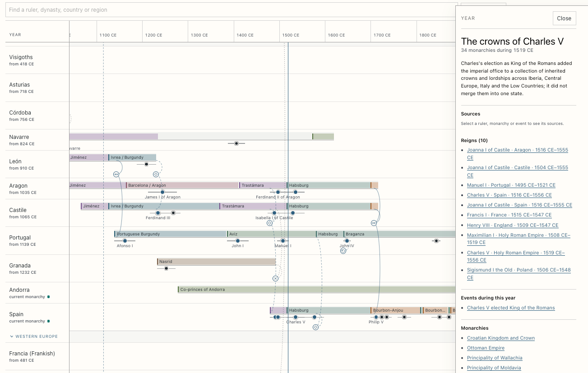The width and height of the screenshot is (588, 373).
Task: Click the X-circle event icon in Granada row
Action: point(275,278)
